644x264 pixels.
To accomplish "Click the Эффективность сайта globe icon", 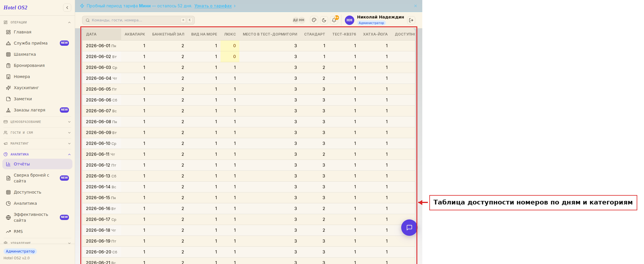I will [x=8, y=217].
